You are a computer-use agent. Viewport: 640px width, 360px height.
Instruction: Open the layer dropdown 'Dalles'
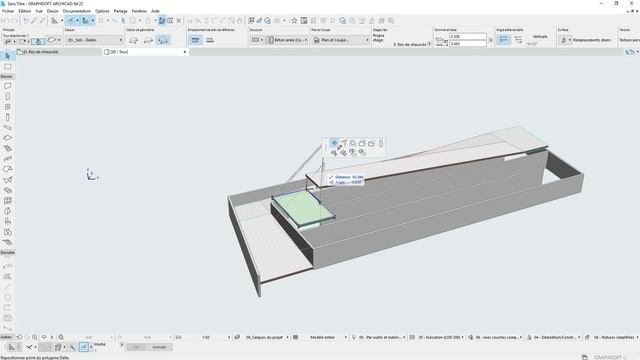94,40
